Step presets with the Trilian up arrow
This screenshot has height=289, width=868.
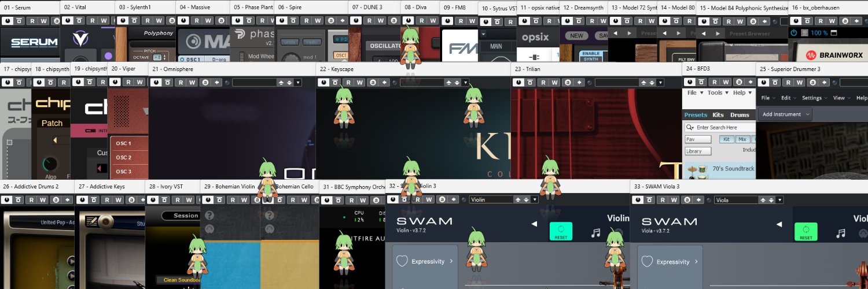click(x=644, y=83)
